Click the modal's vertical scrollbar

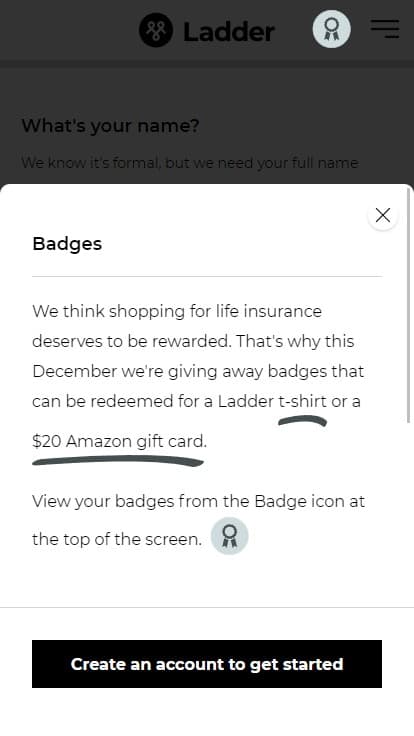[408, 305]
